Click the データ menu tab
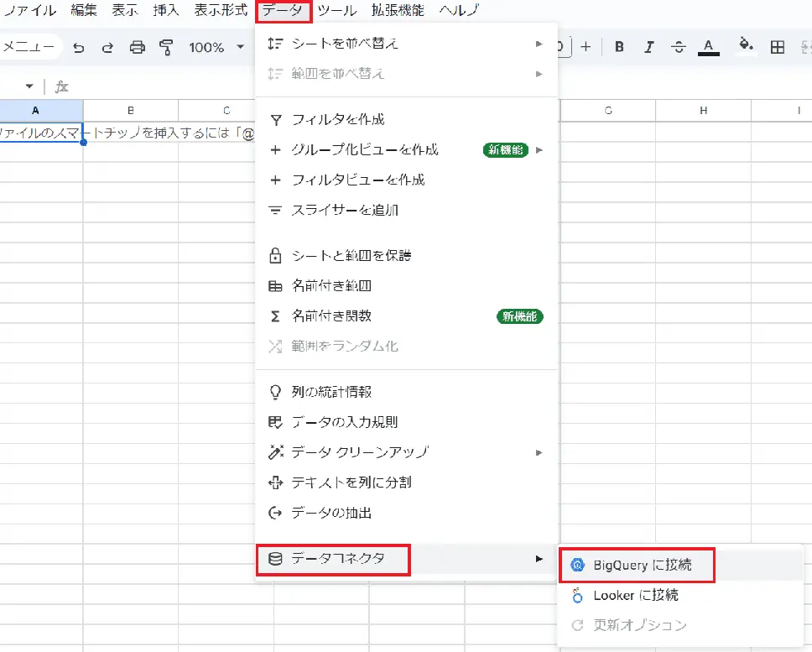The width and height of the screenshot is (812, 652). pos(284,10)
